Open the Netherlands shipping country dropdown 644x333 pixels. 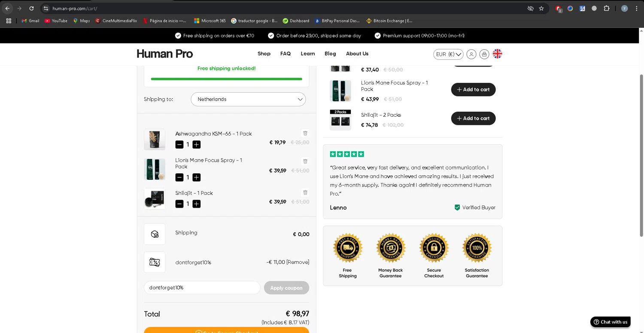248,99
